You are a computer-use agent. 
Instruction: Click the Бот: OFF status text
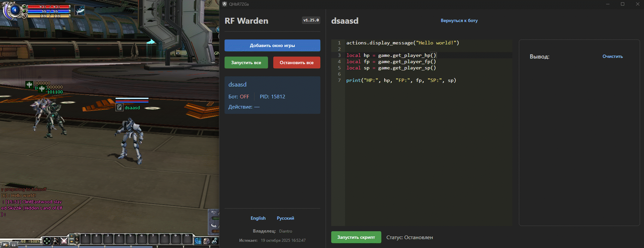tap(239, 96)
